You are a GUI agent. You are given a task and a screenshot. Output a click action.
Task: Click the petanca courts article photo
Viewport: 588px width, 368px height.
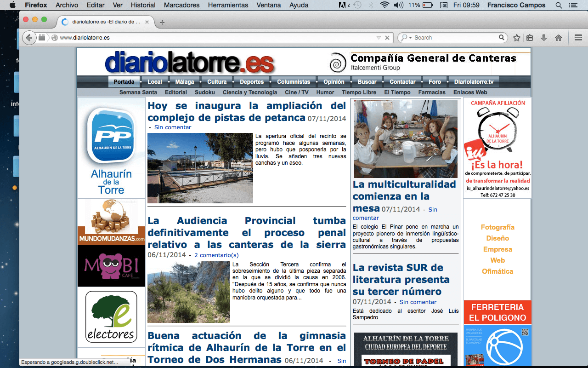click(x=200, y=168)
